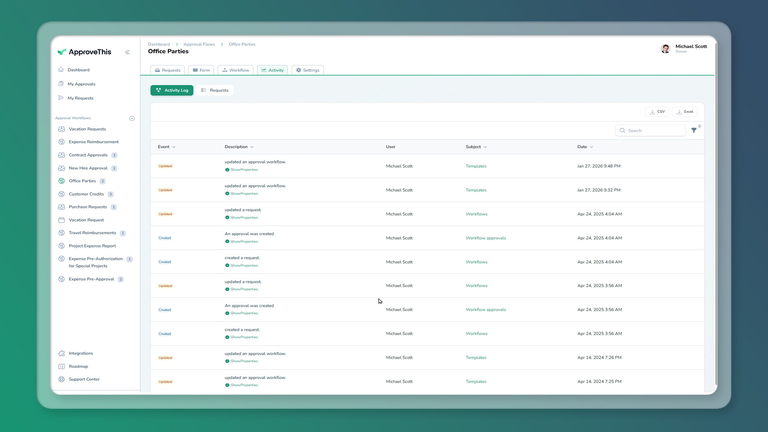768x432 pixels.
Task: Open Michael Scott user profile menu
Action: pyautogui.click(x=684, y=48)
